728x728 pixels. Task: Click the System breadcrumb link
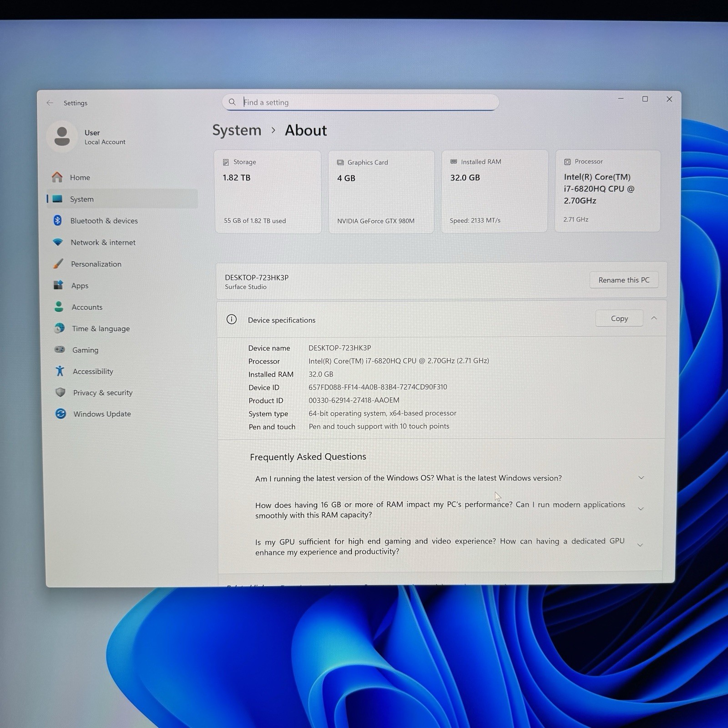click(237, 130)
